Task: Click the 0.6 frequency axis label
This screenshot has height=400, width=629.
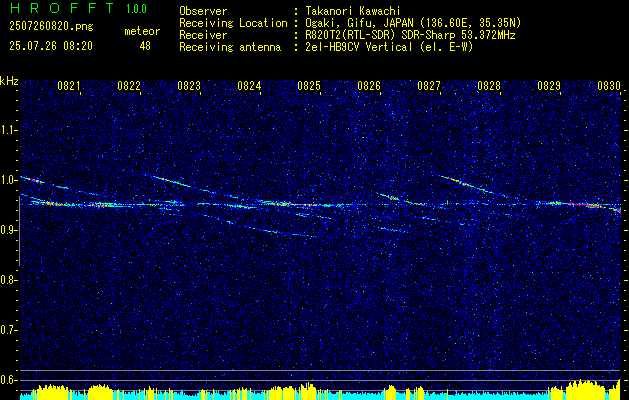Action: pyautogui.click(x=7, y=380)
